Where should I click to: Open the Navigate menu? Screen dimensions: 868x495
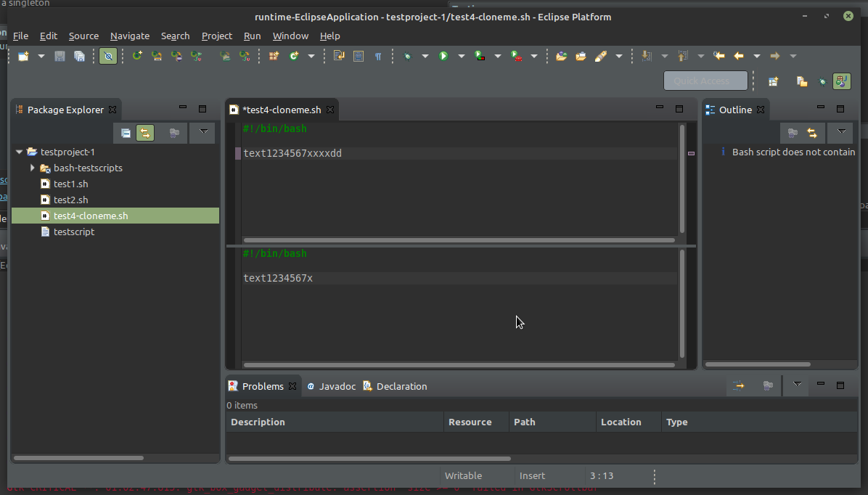(x=129, y=36)
